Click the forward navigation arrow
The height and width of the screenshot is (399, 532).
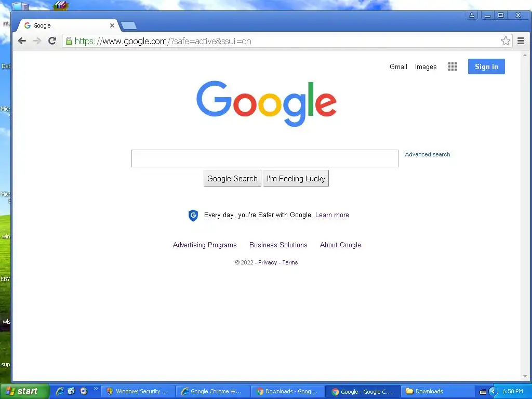point(37,41)
